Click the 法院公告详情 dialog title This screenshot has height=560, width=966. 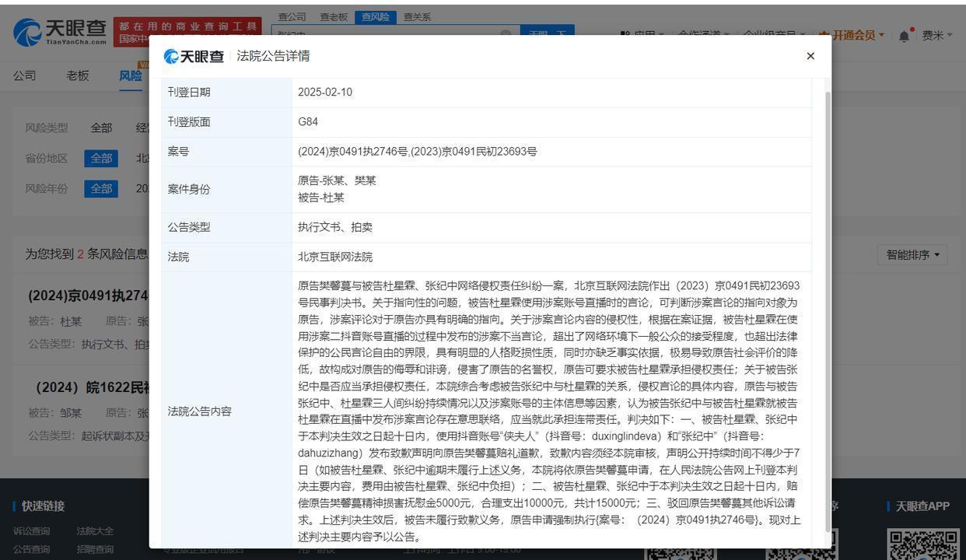273,56
